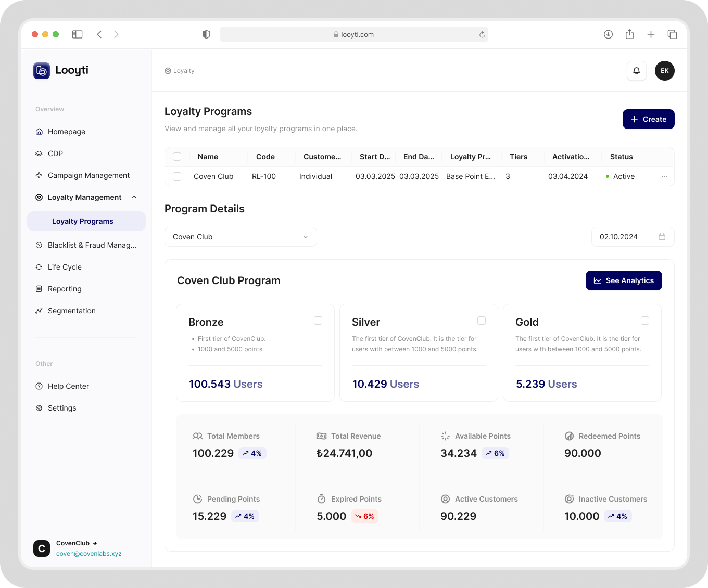This screenshot has width=708, height=588.
Task: Click the browser share icon
Action: 629,34
